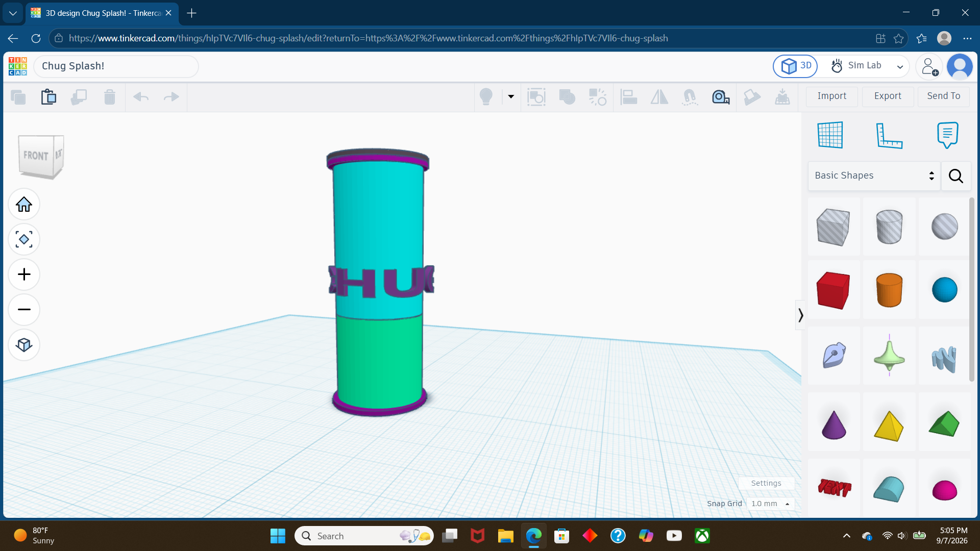The image size is (980, 551).
Task: Select the orange Cylinder shape
Action: coord(889,290)
